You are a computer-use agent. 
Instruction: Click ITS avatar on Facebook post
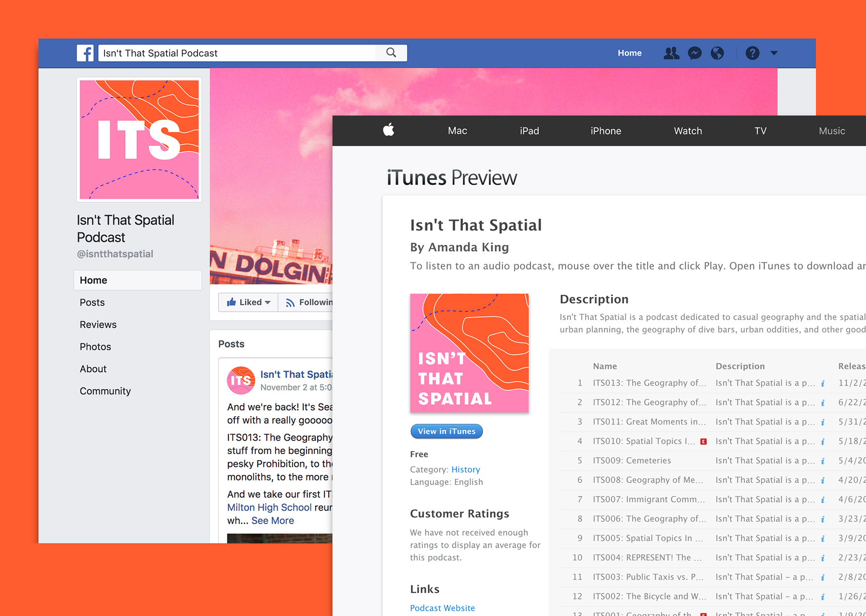pos(241,380)
